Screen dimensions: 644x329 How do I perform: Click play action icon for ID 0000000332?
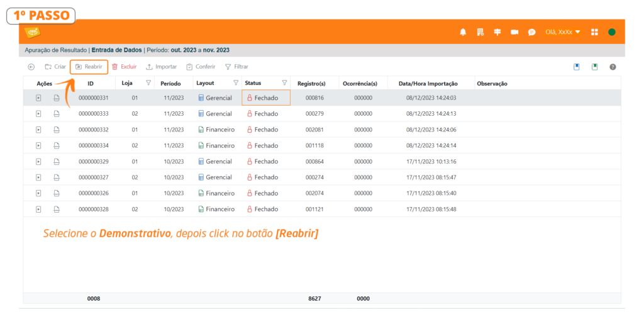tap(38, 130)
